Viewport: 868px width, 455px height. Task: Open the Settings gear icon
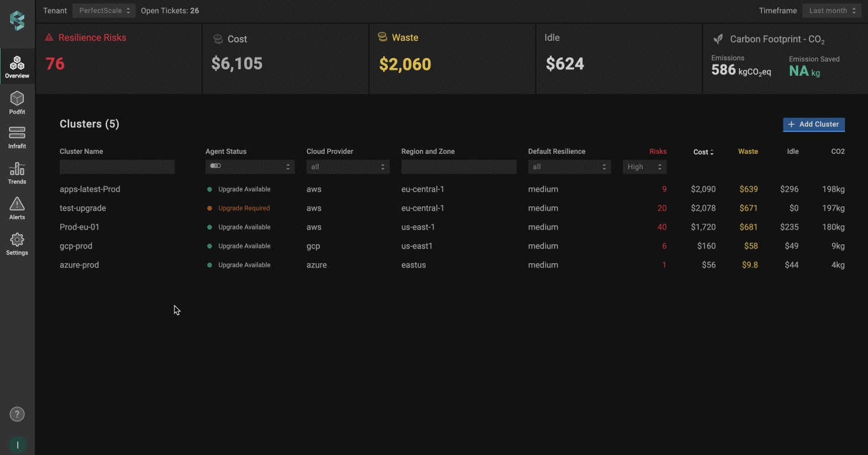tap(17, 240)
